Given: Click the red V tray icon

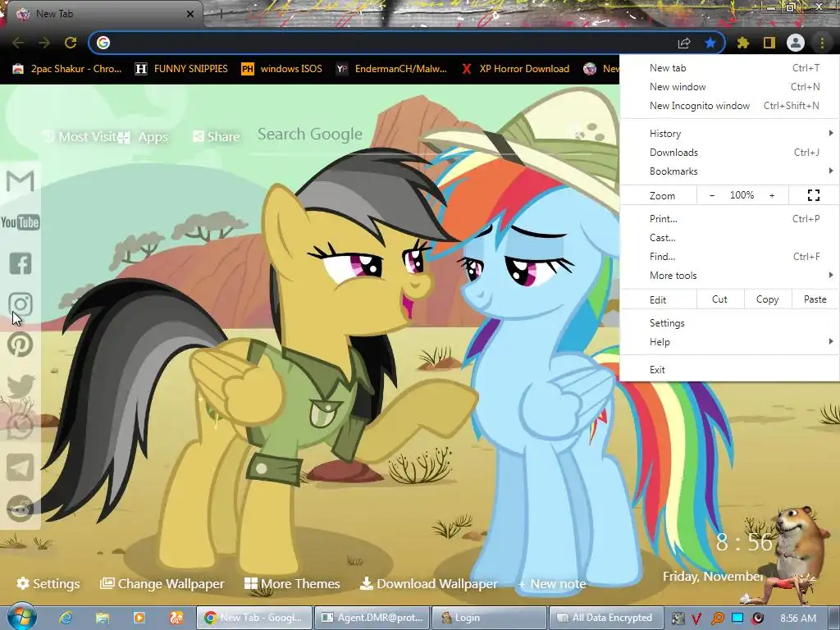Looking at the screenshot, I should (696, 619).
